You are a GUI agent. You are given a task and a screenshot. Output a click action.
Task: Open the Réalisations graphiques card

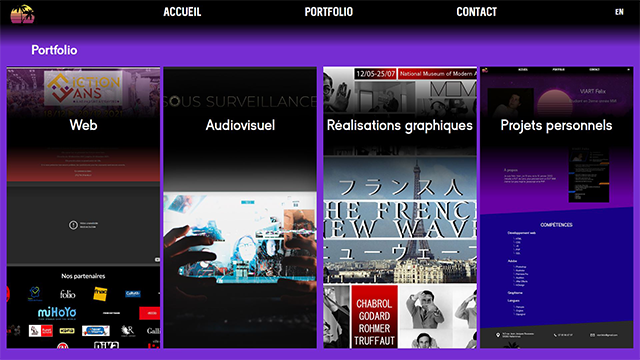coord(400,207)
